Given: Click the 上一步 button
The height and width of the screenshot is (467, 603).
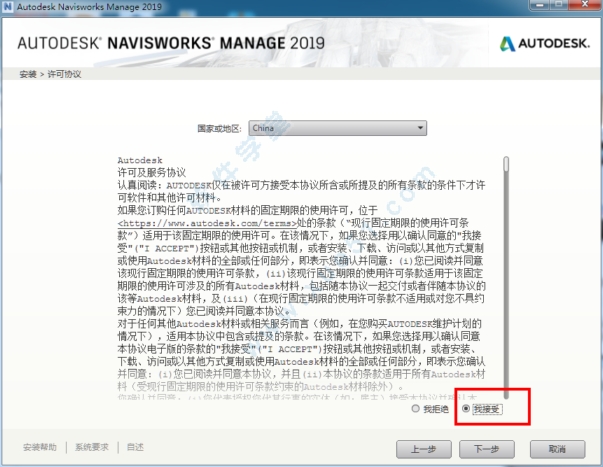Looking at the screenshot, I should pyautogui.click(x=424, y=449).
